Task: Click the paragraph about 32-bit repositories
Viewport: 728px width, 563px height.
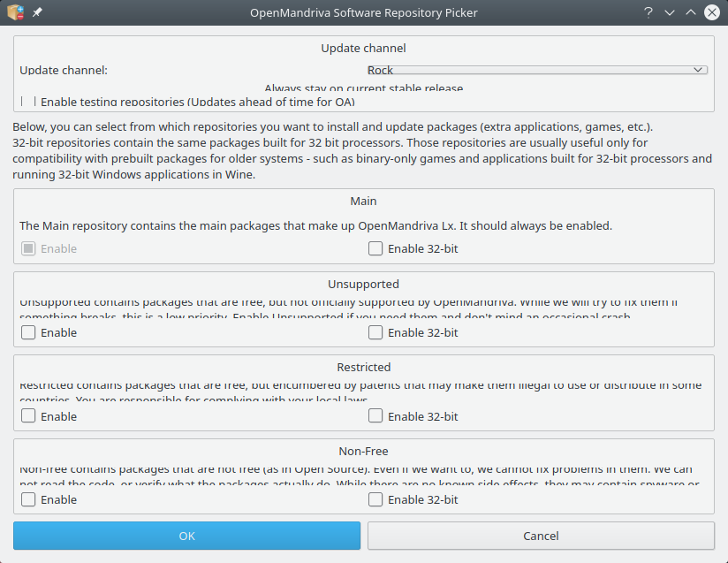Action: click(x=362, y=150)
